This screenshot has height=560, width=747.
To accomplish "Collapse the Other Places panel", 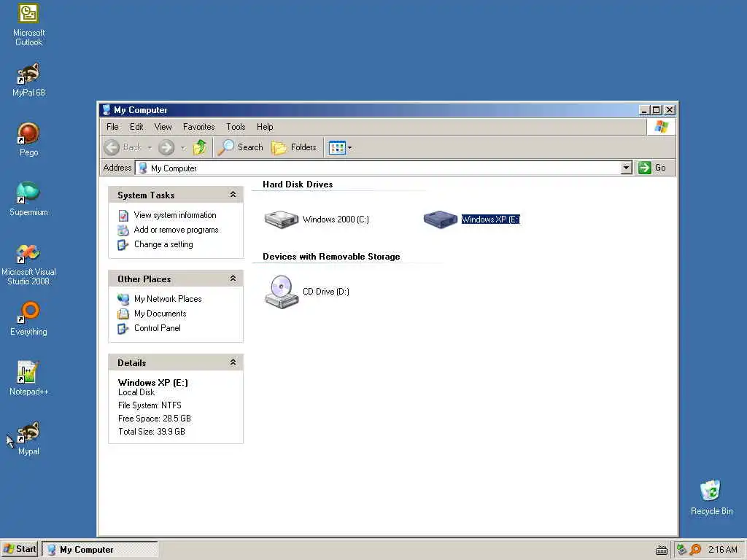I will pyautogui.click(x=233, y=279).
